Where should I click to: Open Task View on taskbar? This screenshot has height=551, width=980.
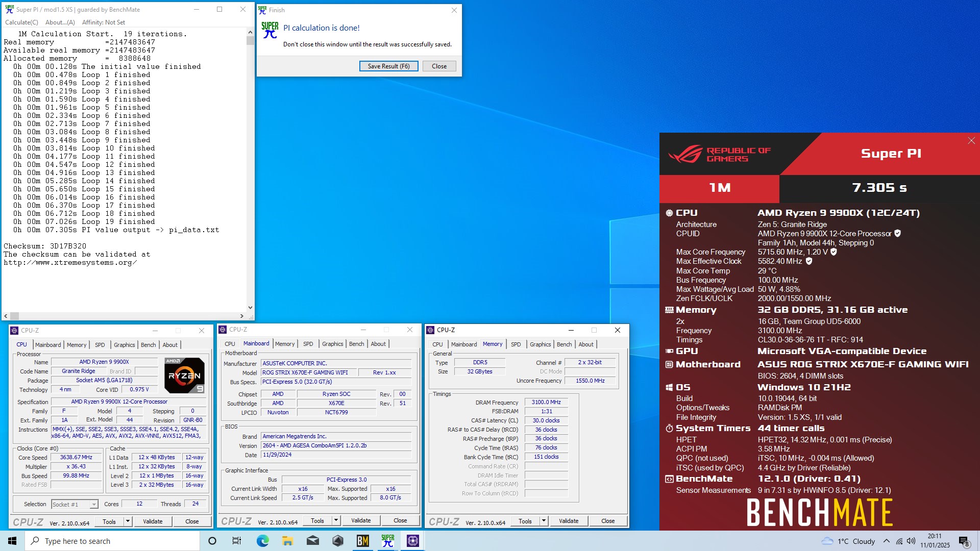point(237,541)
